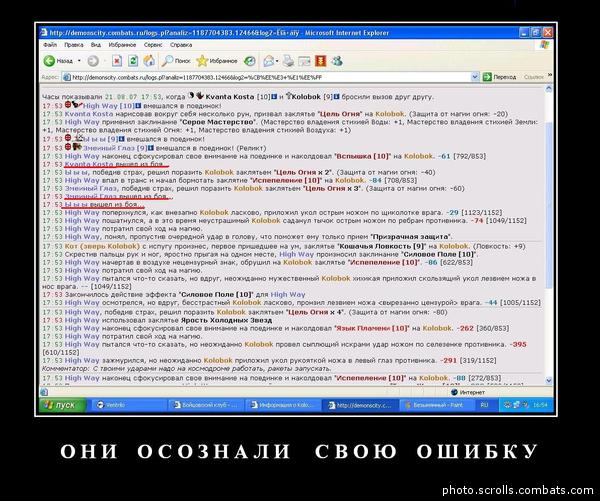Click info icon after High Way [10]

pyautogui.click(x=139, y=106)
